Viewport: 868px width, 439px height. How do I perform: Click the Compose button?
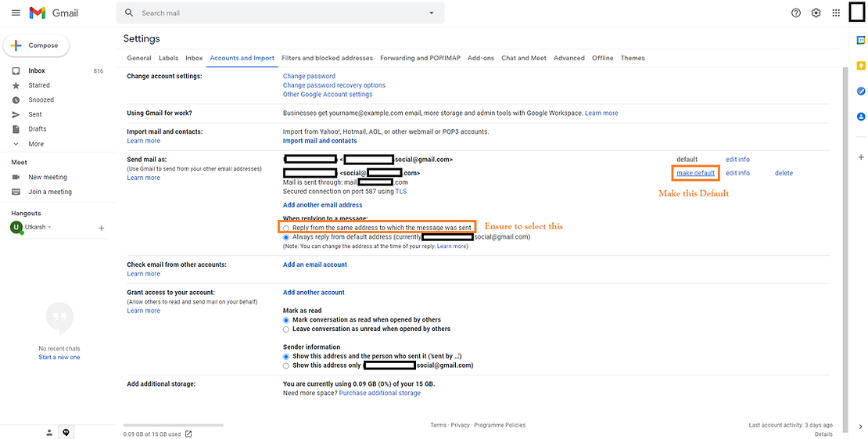pyautogui.click(x=36, y=45)
